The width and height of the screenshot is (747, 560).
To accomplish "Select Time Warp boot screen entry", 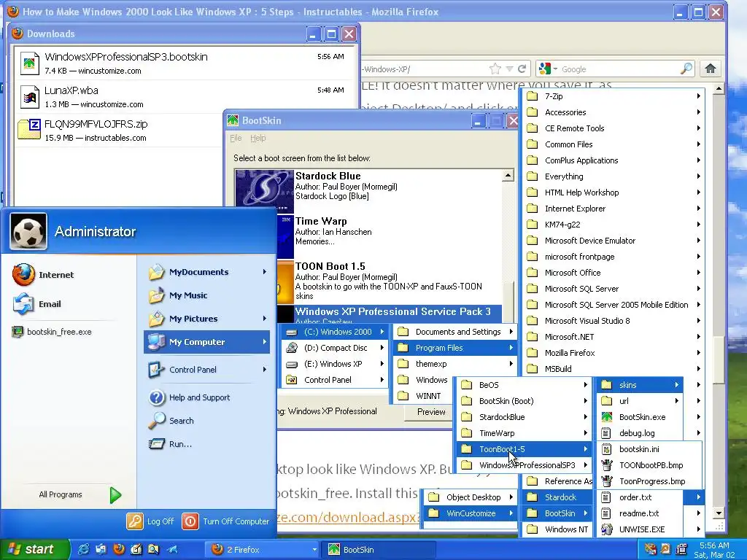I will pos(389,236).
